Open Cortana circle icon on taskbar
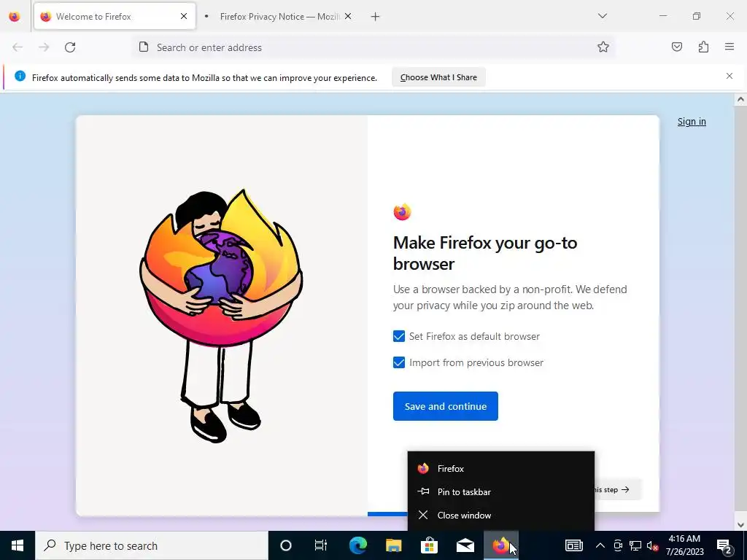The height and width of the screenshot is (560, 747). (x=285, y=545)
